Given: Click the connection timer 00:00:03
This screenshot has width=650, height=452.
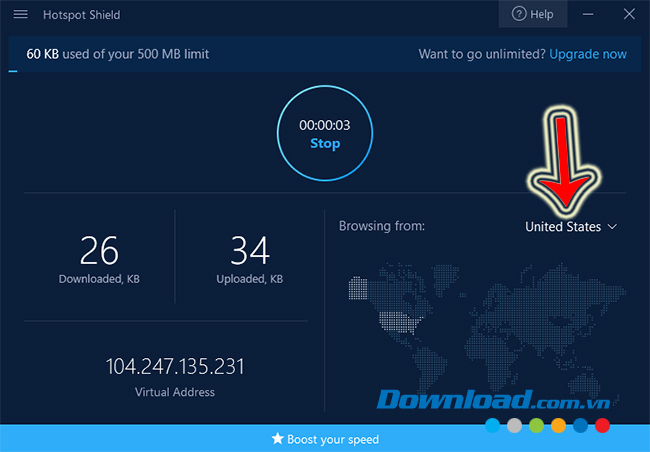Looking at the screenshot, I should [x=324, y=126].
